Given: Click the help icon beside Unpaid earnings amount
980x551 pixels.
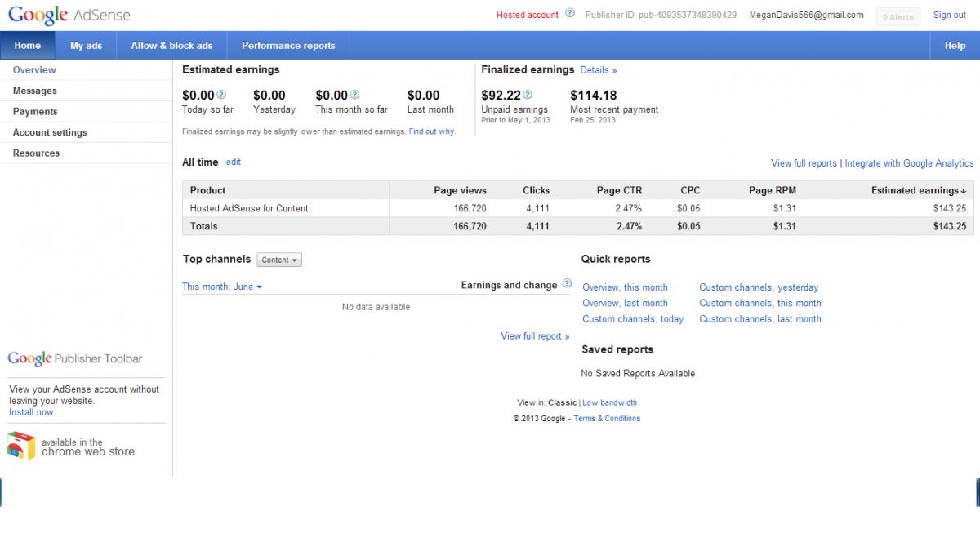Looking at the screenshot, I should click(528, 95).
